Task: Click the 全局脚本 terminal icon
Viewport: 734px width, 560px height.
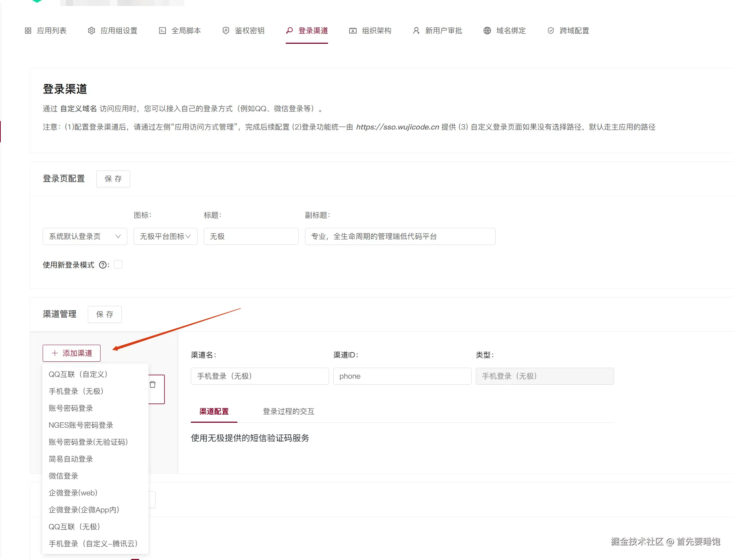Action: coord(162,31)
